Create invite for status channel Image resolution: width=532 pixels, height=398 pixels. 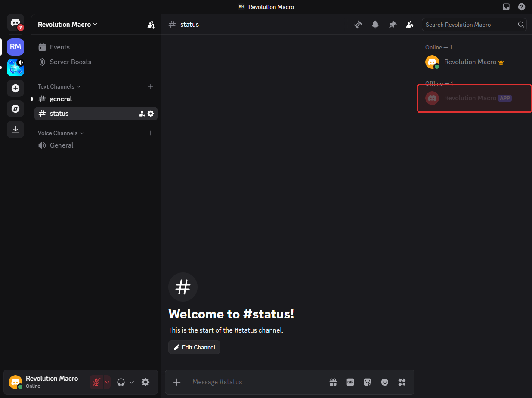[x=142, y=114]
